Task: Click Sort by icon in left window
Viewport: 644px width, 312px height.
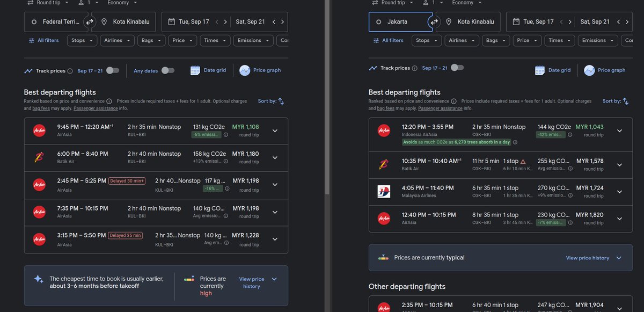Action: (281, 101)
